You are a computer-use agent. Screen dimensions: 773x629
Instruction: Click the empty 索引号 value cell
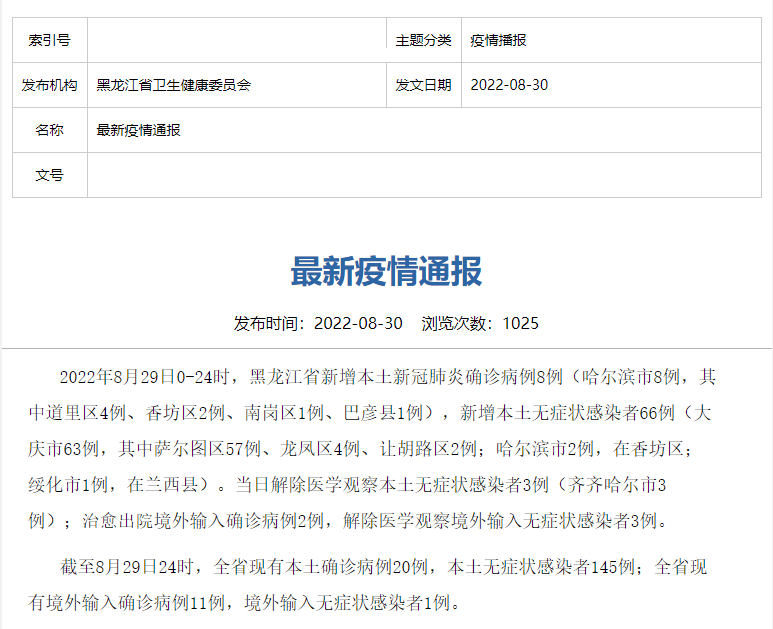tap(236, 41)
